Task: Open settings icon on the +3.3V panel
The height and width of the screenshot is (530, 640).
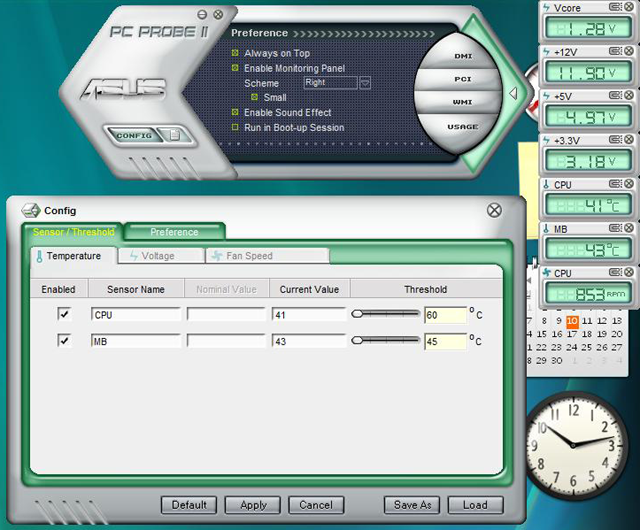Action: point(615,139)
